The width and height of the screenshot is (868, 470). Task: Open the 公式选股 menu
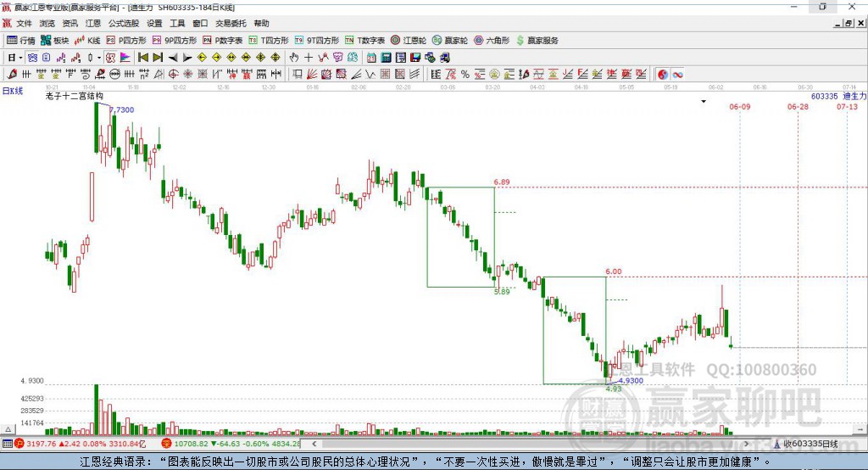pyautogui.click(x=124, y=23)
